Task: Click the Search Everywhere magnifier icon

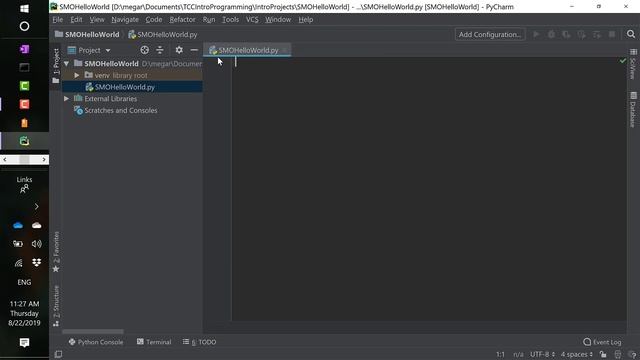Action: click(631, 34)
